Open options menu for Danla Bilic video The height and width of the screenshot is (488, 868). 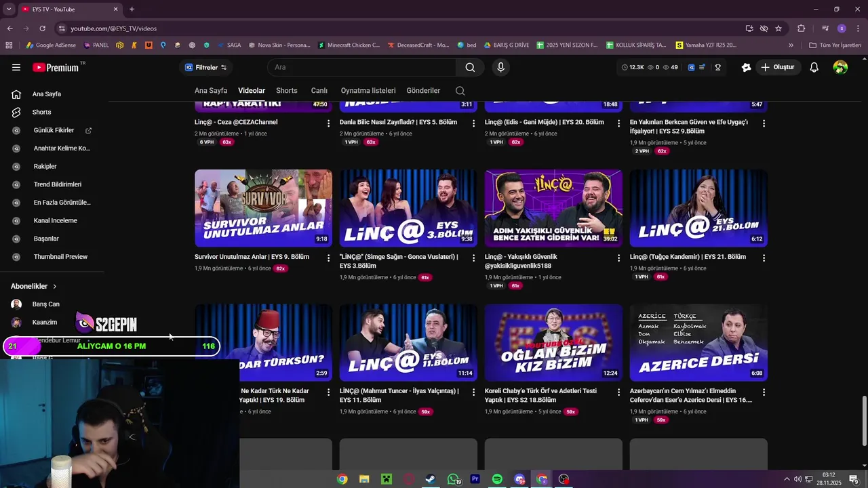click(474, 123)
